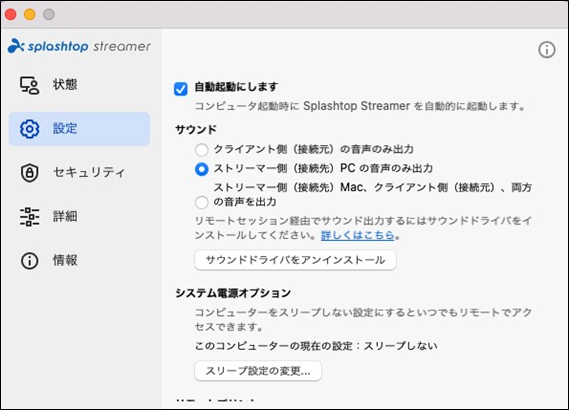The height and width of the screenshot is (410, 569).
Task: Select the 両方の音声を出力 radio button
Action: [201, 202]
